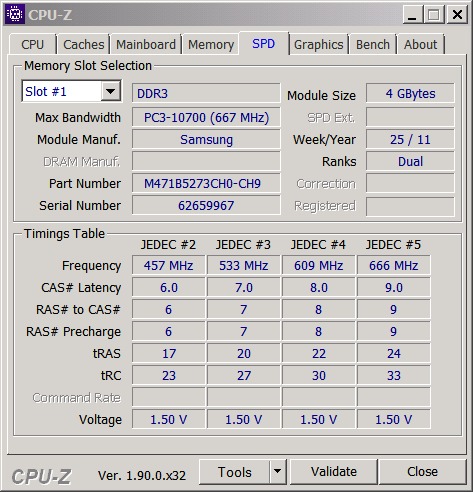Screen dimensions: 473x492
Task: Minimize the CPU-Z window
Action: pos(412,15)
